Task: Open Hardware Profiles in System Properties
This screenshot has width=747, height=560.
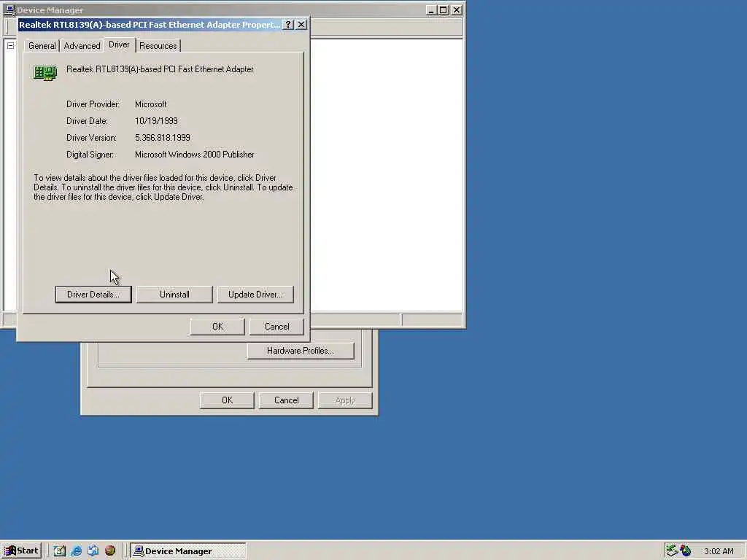Action: pyautogui.click(x=301, y=351)
